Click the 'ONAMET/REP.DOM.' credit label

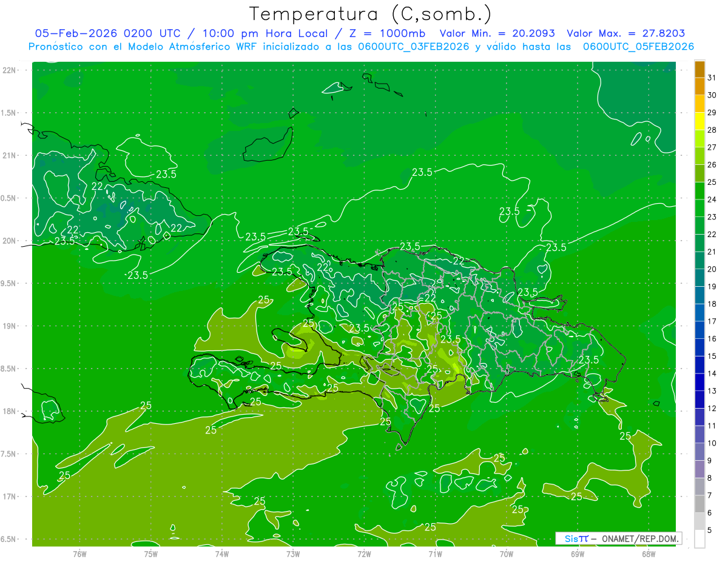[x=639, y=538]
